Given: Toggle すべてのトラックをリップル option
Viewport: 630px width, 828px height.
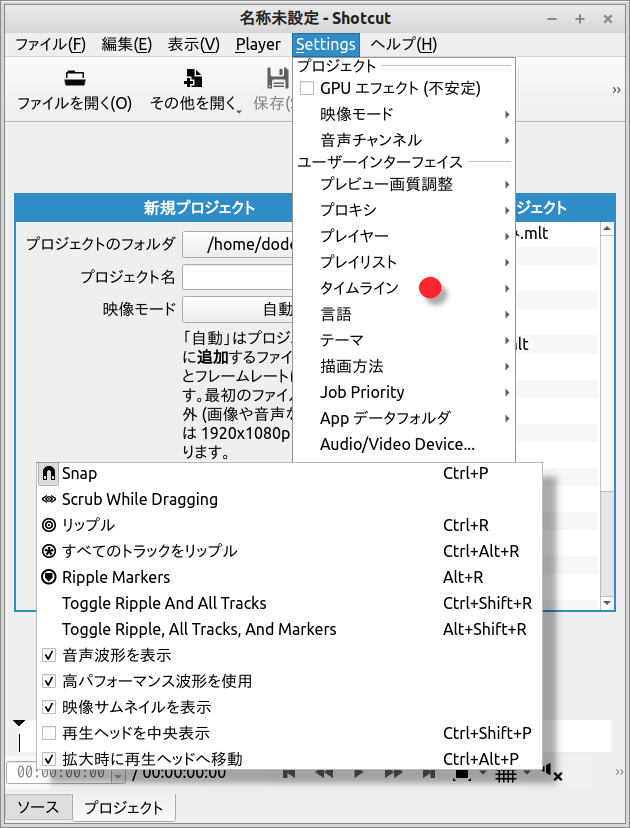Looking at the screenshot, I should coord(289,551).
